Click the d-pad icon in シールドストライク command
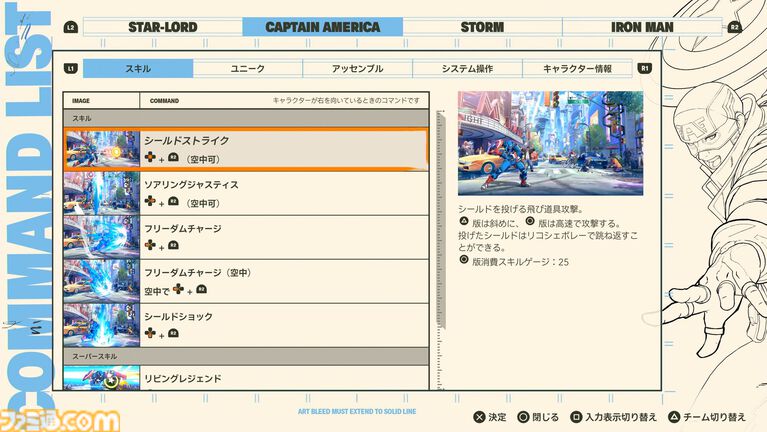The height and width of the screenshot is (432, 767). pyautogui.click(x=150, y=157)
